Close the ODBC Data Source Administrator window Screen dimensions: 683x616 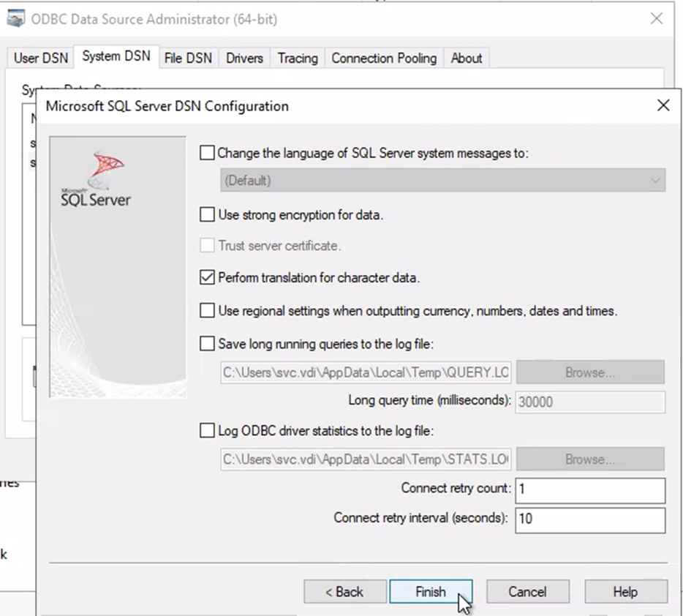pos(656,20)
